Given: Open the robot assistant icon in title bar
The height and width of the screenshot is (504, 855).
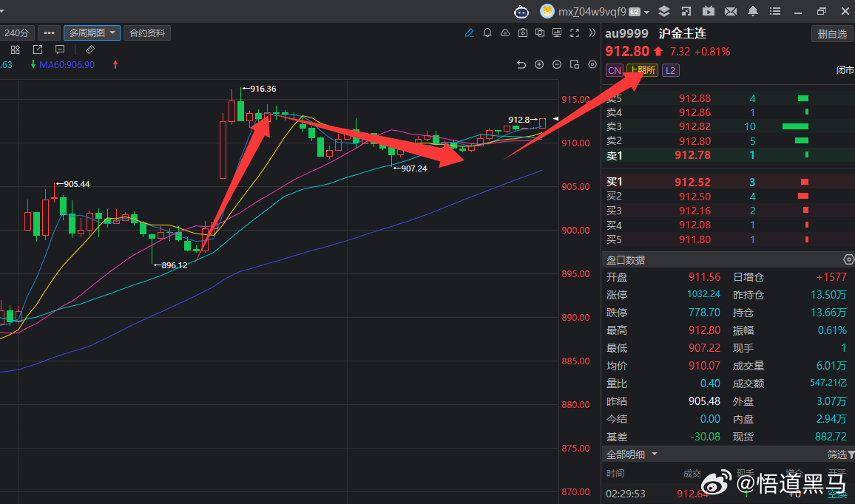Looking at the screenshot, I should click(521, 11).
